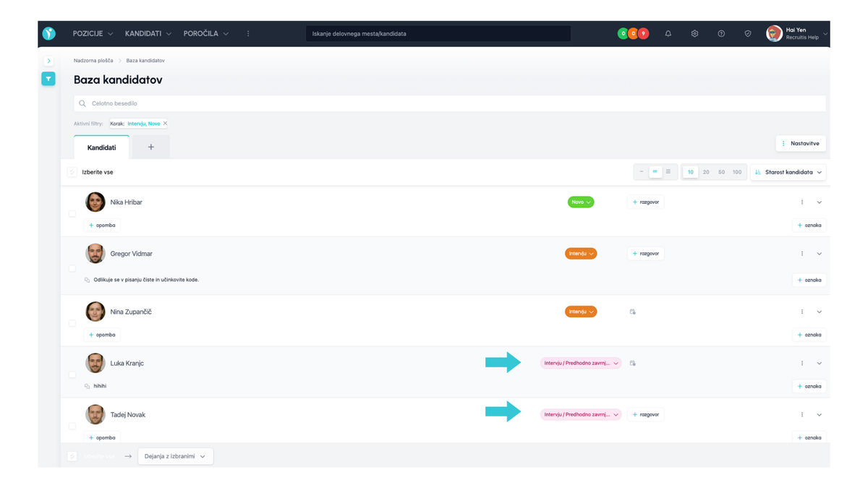868x488 pixels.
Task: Click the shield icon in header
Action: [x=748, y=33]
